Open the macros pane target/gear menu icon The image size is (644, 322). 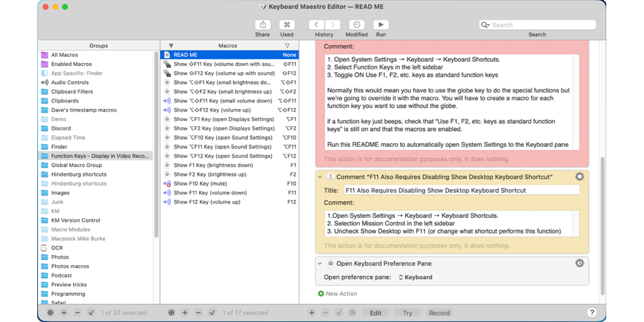pos(172,313)
